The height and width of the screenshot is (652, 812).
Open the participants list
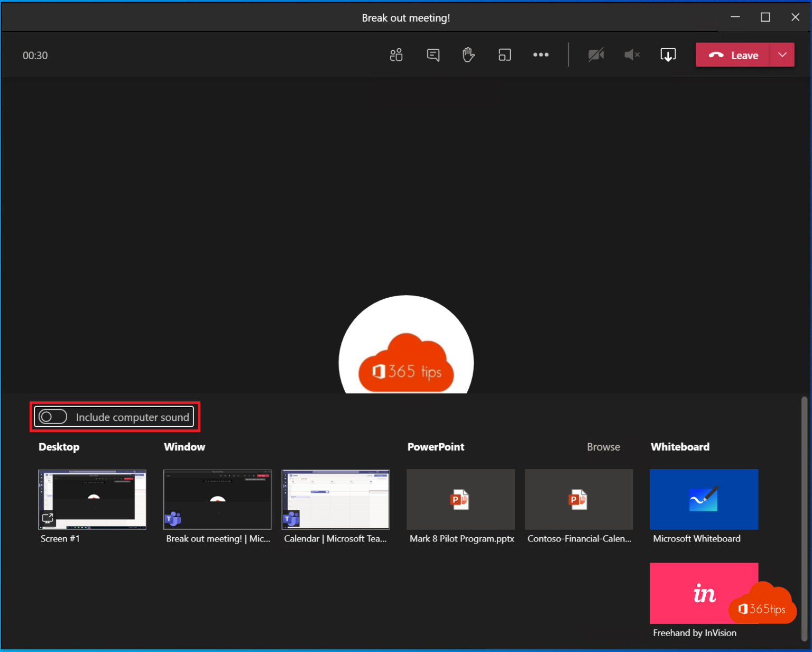point(396,54)
